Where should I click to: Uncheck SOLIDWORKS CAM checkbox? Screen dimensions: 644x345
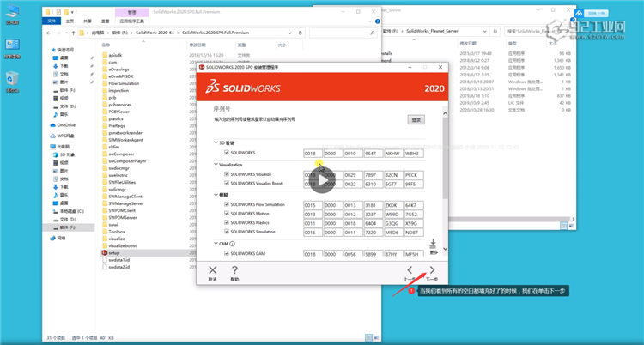coord(227,253)
